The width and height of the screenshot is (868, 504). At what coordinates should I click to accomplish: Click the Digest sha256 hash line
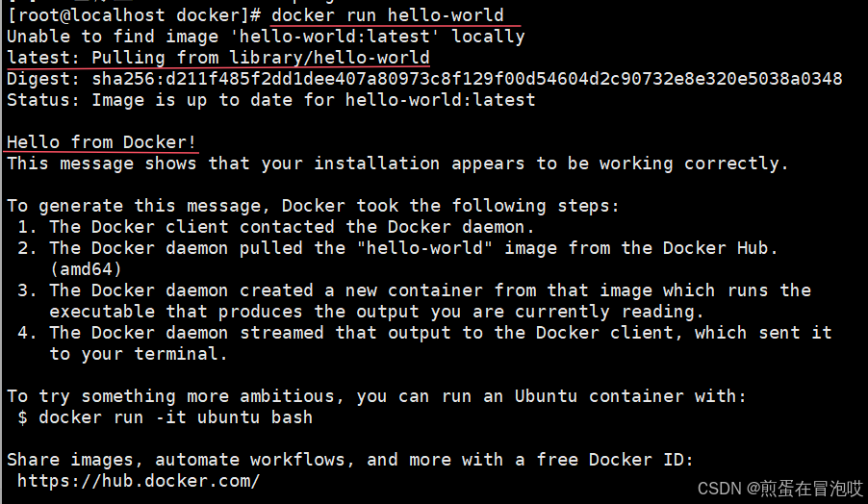424,79
